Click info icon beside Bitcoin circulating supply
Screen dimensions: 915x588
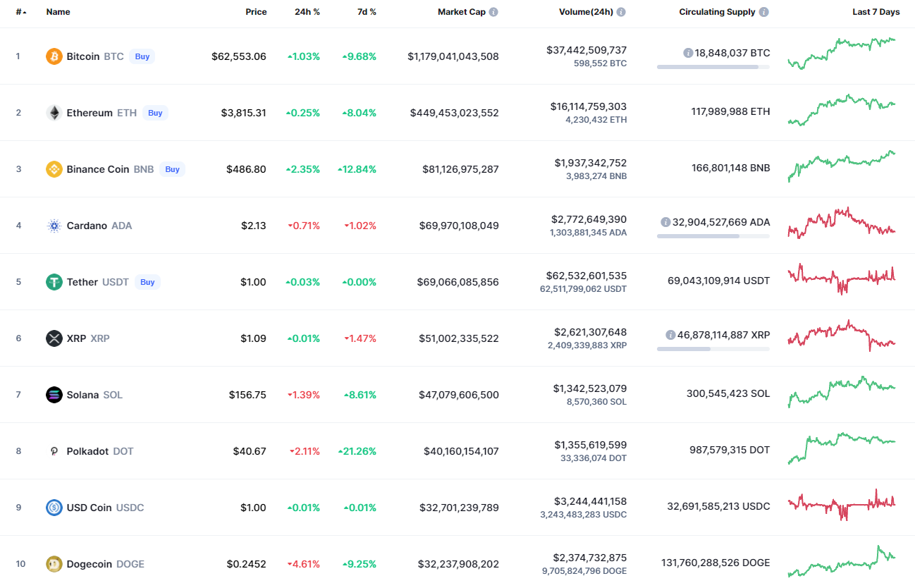[x=688, y=53]
